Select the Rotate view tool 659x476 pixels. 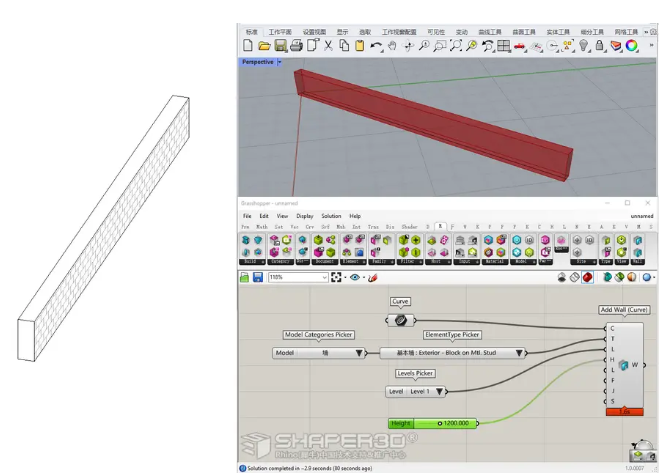click(x=409, y=45)
